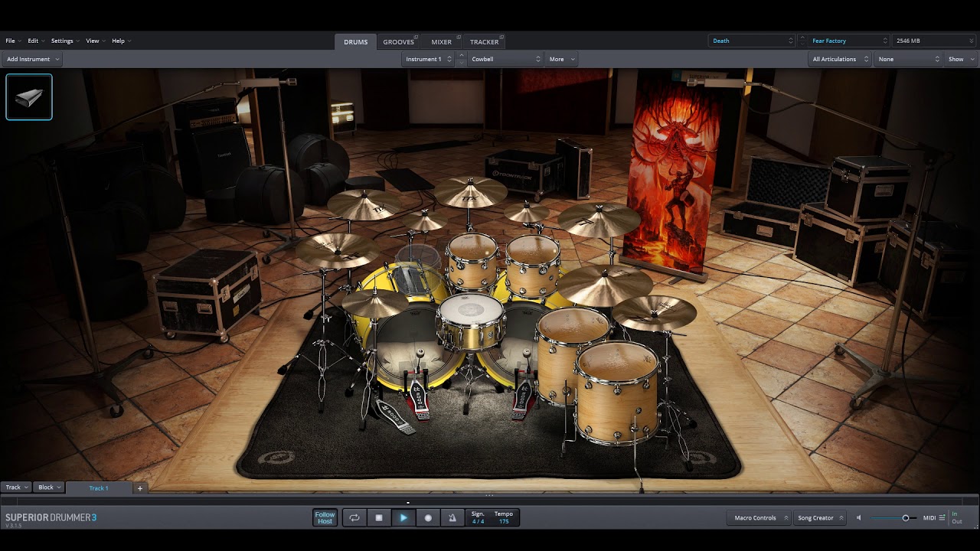Expand the Song Creator panel
Screen dimensions: 980x551
click(x=820, y=518)
